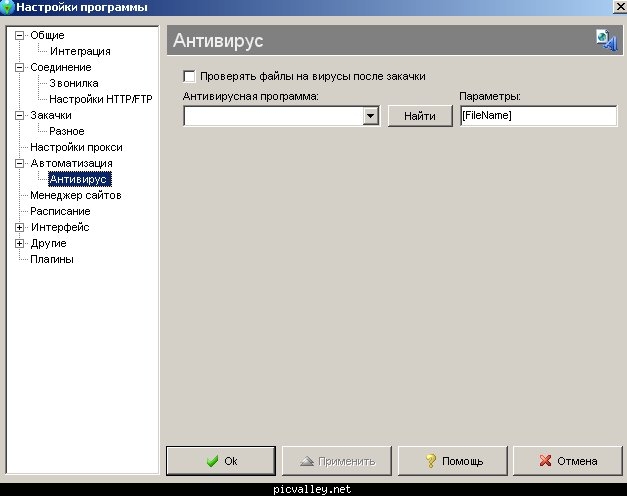Click the red X icon on Отмена

pos(545,461)
